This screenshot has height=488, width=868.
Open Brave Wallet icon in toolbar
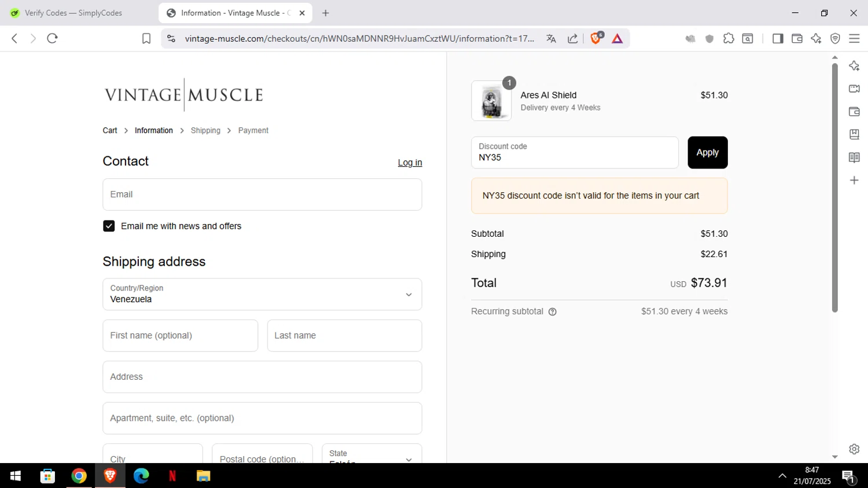coord(797,38)
